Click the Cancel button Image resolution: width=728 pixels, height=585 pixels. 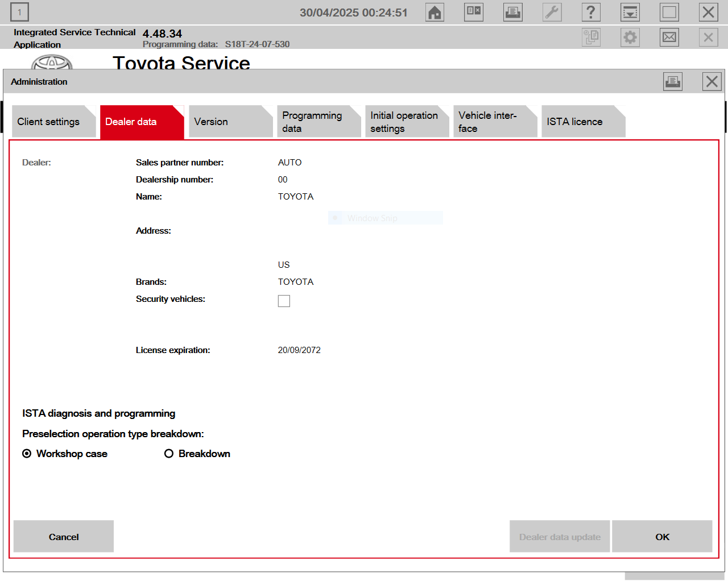(64, 537)
